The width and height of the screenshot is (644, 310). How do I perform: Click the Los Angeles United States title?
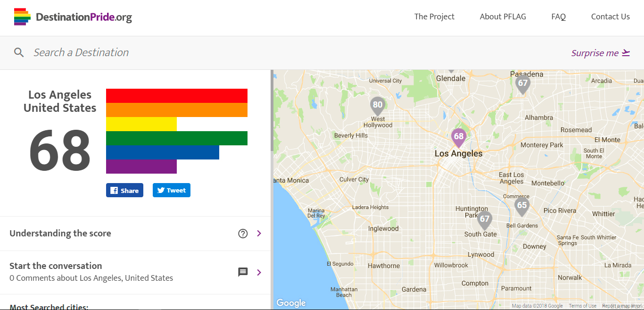pyautogui.click(x=60, y=101)
